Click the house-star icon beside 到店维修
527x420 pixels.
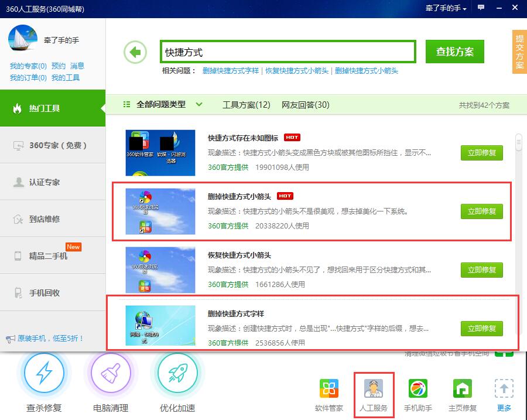tap(18, 219)
